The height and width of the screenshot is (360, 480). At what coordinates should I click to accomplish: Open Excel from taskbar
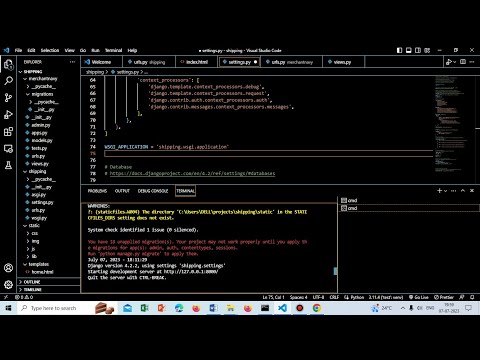(144, 308)
